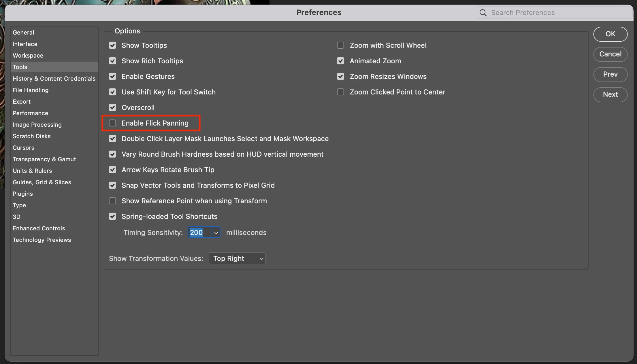Go to Next preferences page
Viewport: 637px width, 364px height.
[x=610, y=94]
